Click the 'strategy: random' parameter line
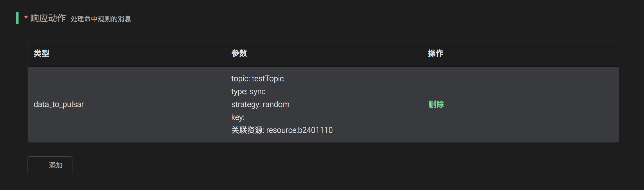644x190 pixels. 260,104
